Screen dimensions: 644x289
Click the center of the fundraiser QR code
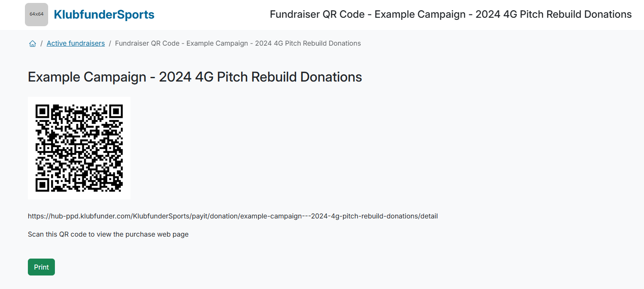[x=79, y=148]
